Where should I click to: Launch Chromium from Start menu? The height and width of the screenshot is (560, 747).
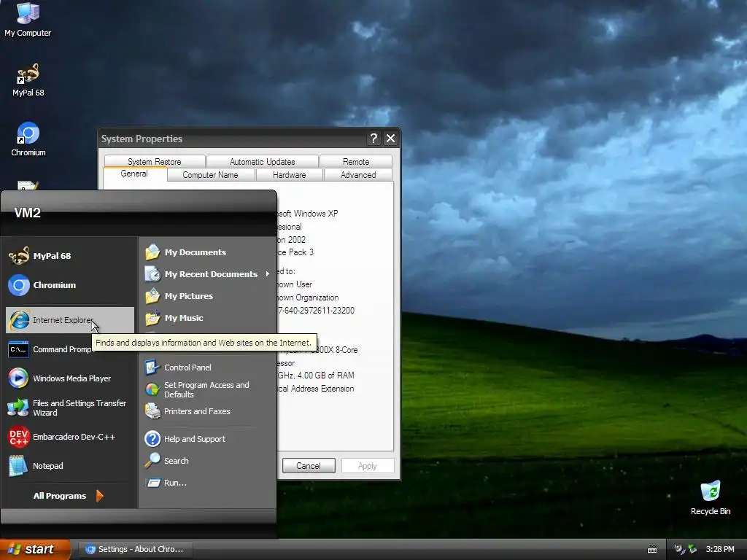(69, 285)
